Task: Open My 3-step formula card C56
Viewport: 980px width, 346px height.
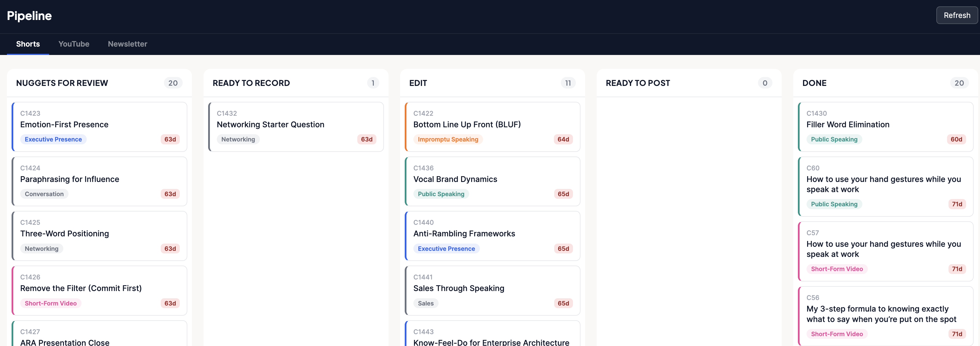Action: click(885, 316)
